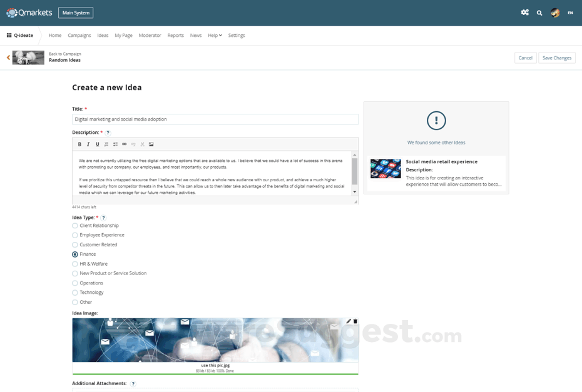Image resolution: width=582 pixels, height=392 pixels.
Task: Click the Cancel button
Action: pos(525,58)
